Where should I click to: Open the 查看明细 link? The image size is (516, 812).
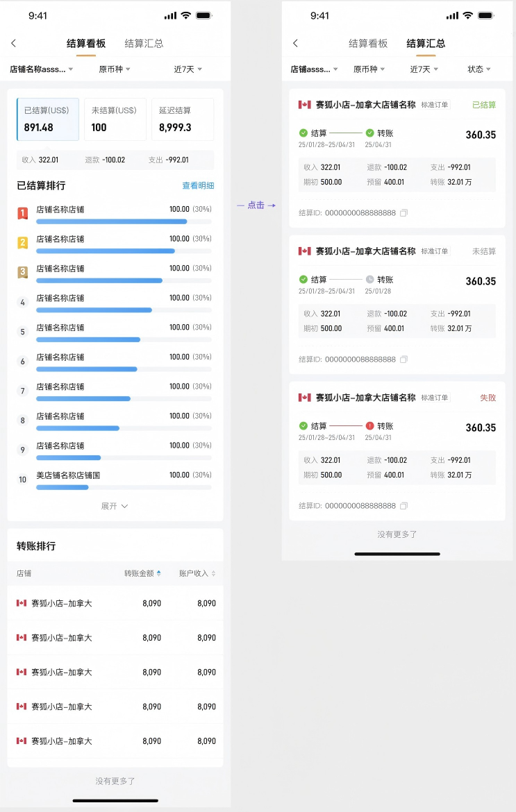pyautogui.click(x=198, y=185)
